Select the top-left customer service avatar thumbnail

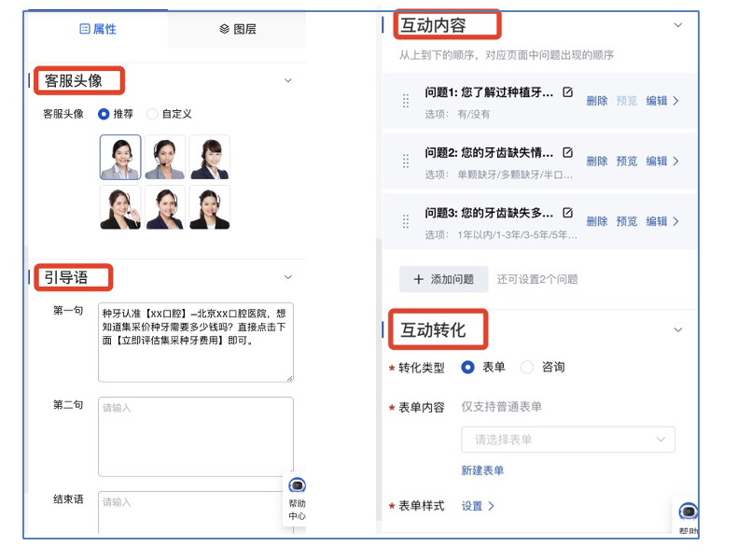pos(120,158)
